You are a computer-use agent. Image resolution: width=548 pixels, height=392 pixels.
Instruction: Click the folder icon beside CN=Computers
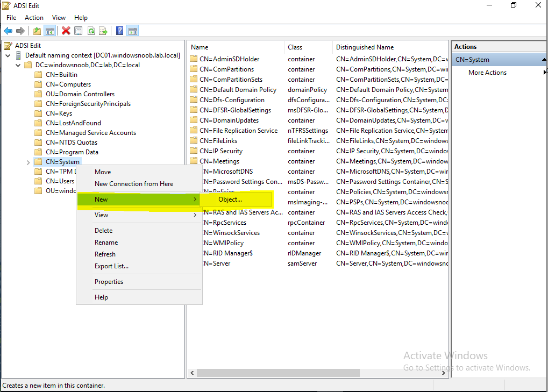coord(38,84)
